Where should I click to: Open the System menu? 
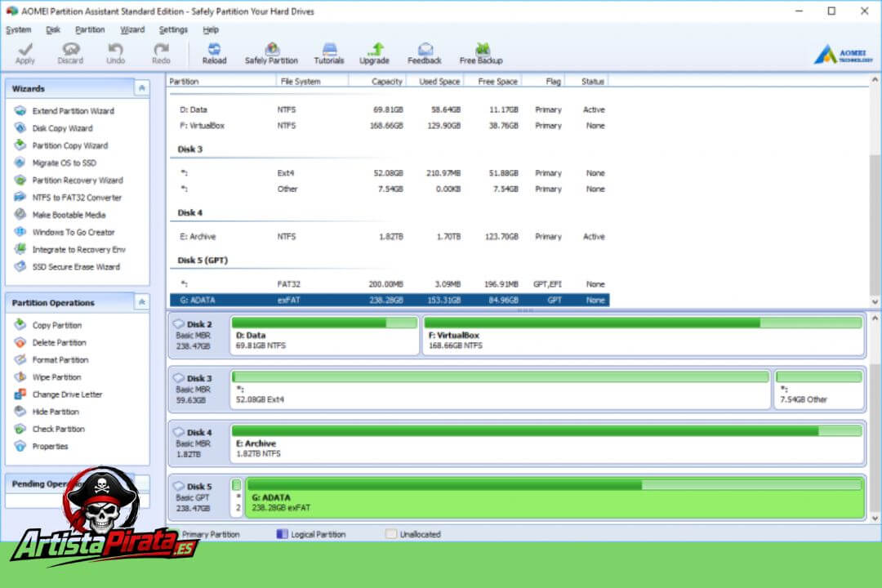tap(19, 30)
